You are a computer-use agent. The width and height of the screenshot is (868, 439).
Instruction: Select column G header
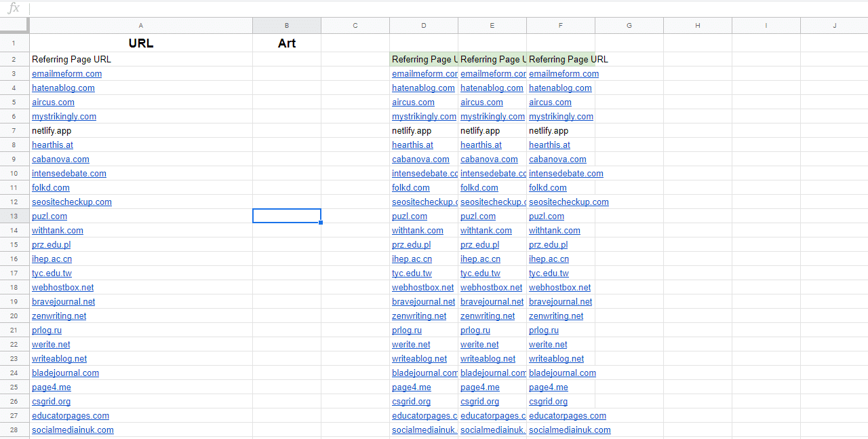629,25
